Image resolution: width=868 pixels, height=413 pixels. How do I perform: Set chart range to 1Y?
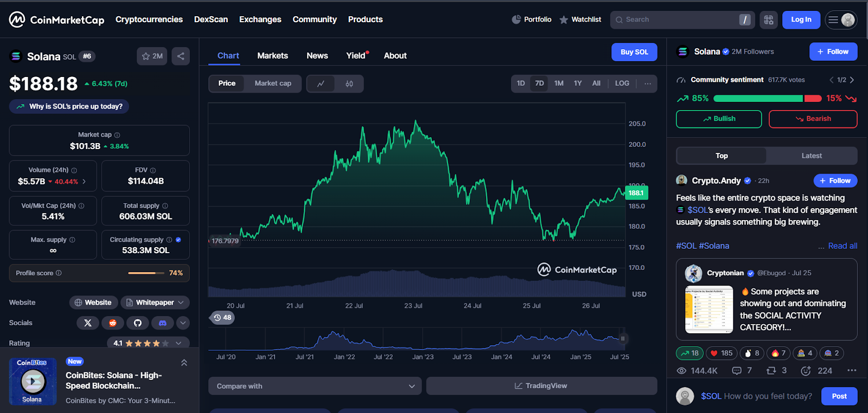[578, 83]
